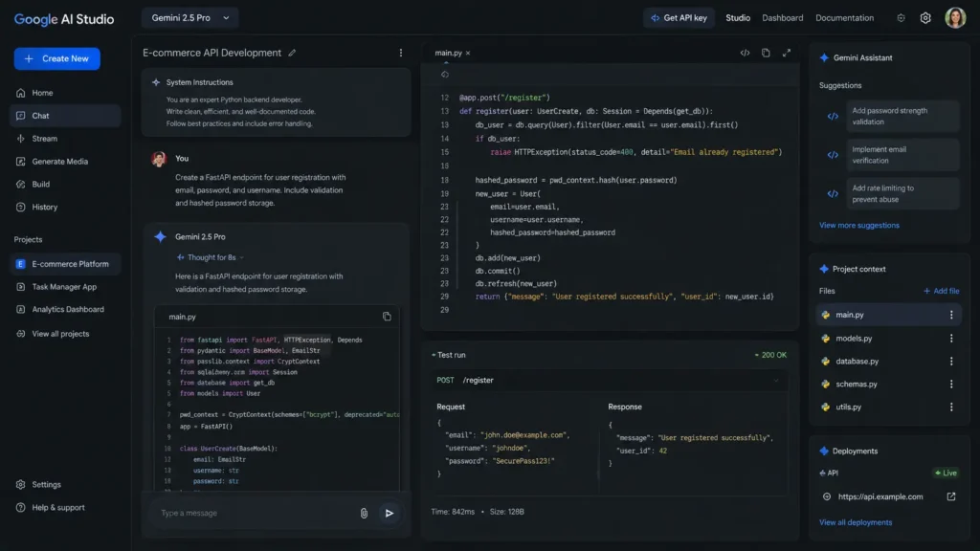Select the Add password strength validation suggestion

[902, 116]
